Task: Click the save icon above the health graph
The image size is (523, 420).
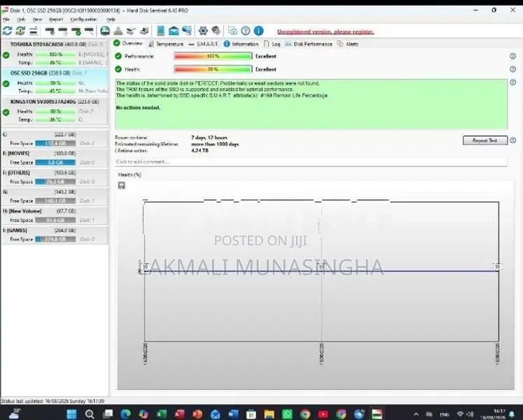Action: click(122, 185)
